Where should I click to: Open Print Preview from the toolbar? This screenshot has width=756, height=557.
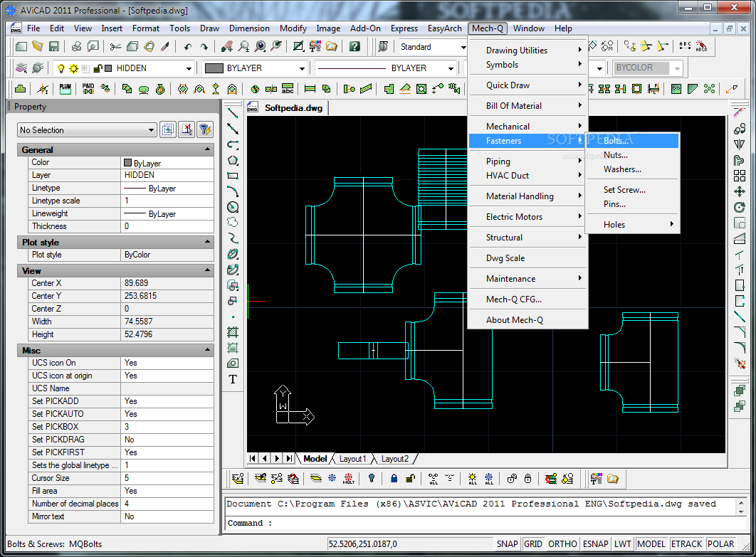pos(93,47)
